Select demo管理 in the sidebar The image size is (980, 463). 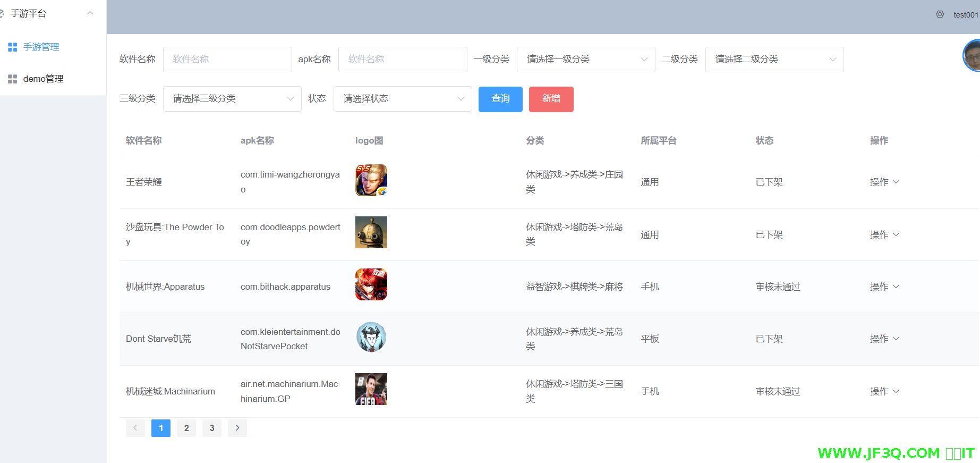(x=43, y=79)
